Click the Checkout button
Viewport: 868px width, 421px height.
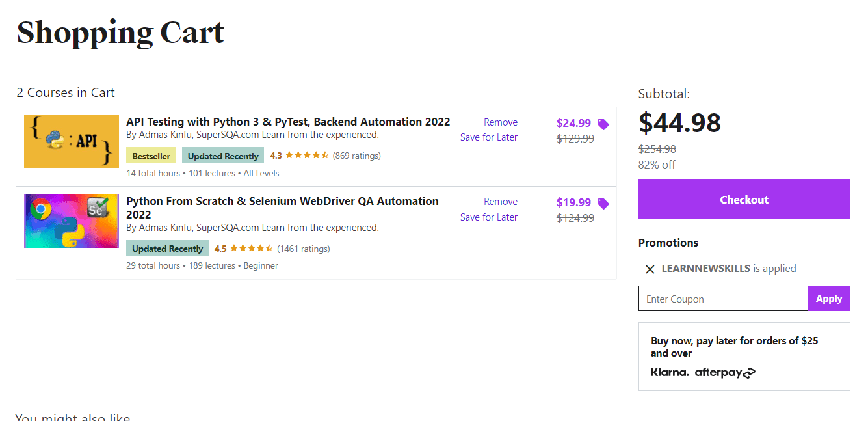[x=744, y=199]
